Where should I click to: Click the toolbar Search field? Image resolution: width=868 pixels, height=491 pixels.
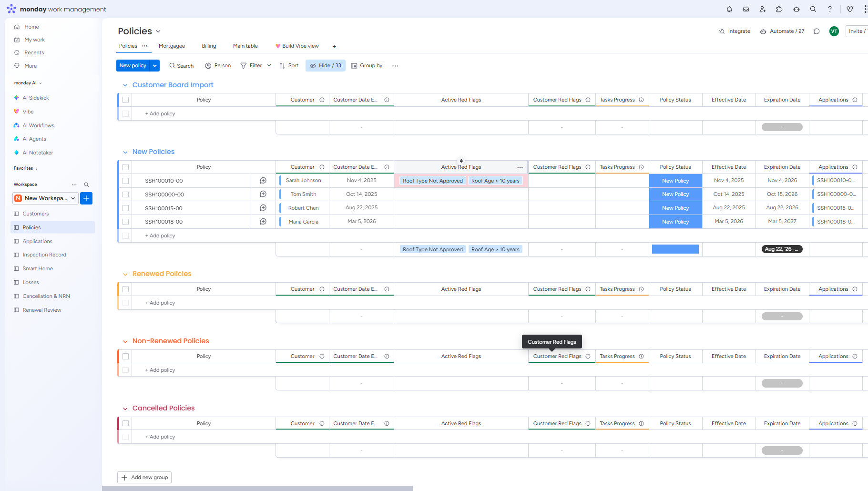181,66
